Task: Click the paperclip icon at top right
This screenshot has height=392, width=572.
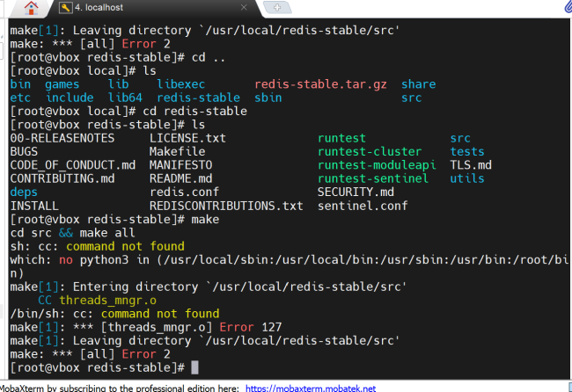Action: [564, 9]
